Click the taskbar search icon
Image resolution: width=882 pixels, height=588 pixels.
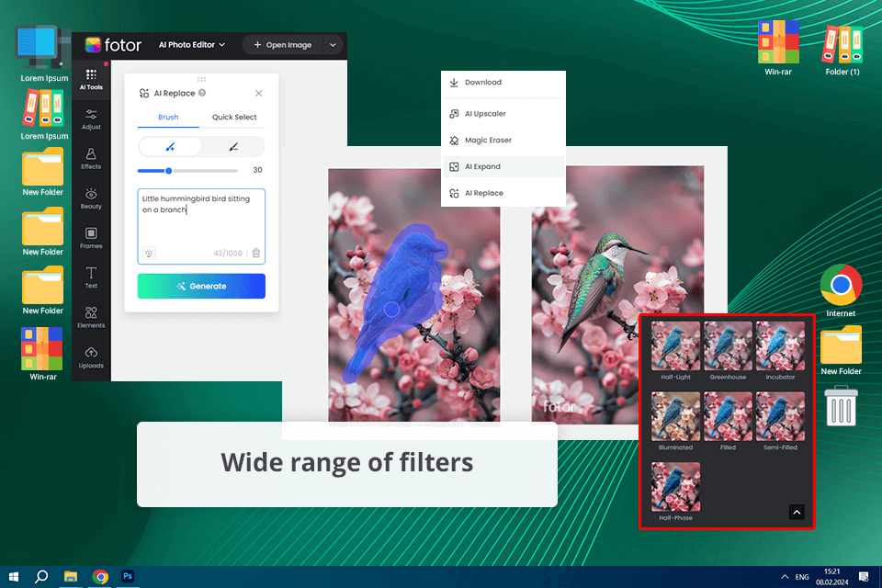(x=41, y=577)
